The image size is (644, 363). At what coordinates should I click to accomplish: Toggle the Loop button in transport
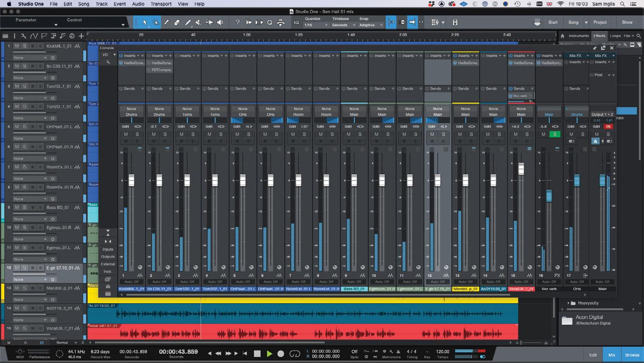294,354
